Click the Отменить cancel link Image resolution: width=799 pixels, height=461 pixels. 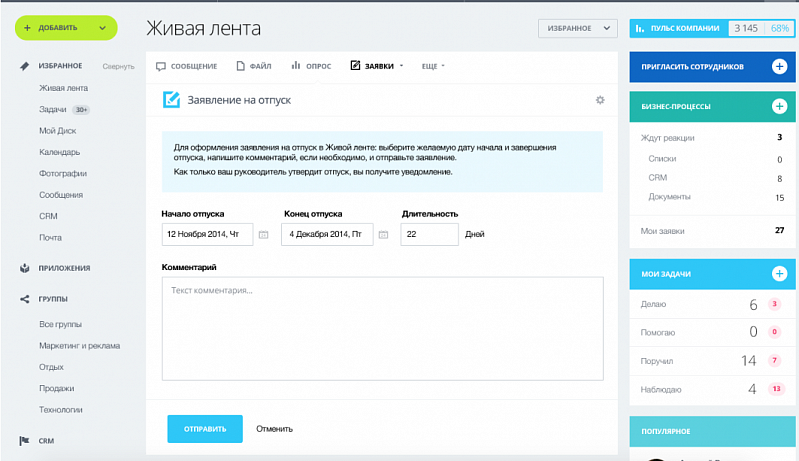click(x=274, y=429)
